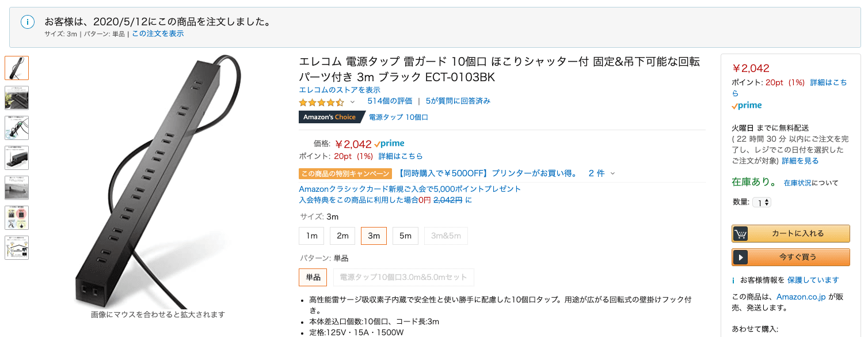Viewport: 868px width, 337px height.
Task: Click the main power strip product image
Action: 158,181
